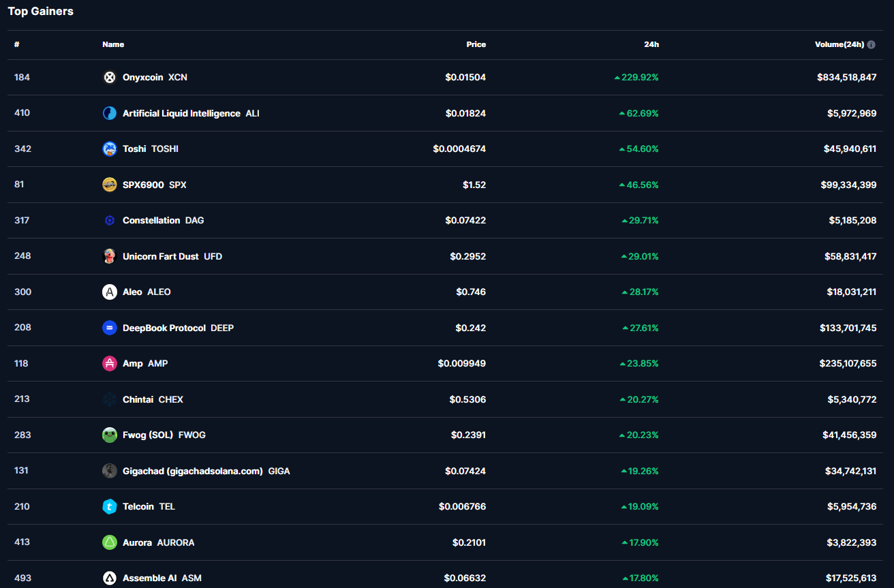Click the Artificial Liquid Intelligence logo icon
The image size is (894, 588).
click(x=109, y=113)
